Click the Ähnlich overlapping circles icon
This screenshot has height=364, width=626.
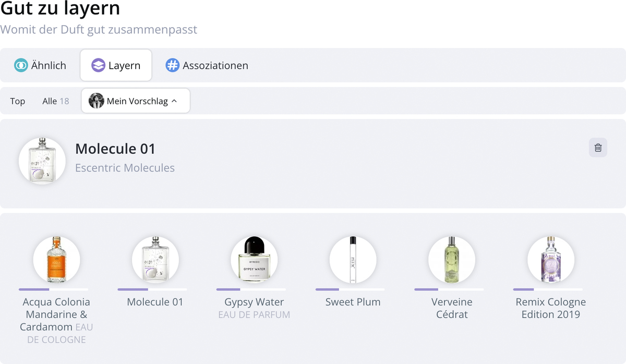[x=21, y=65]
